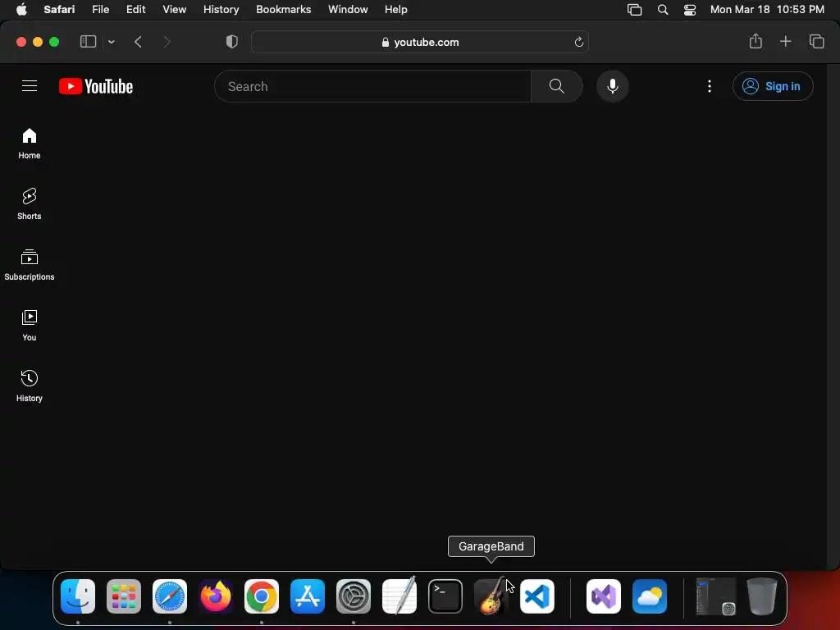Open App Store from the Dock
840x630 pixels.
pos(308,596)
